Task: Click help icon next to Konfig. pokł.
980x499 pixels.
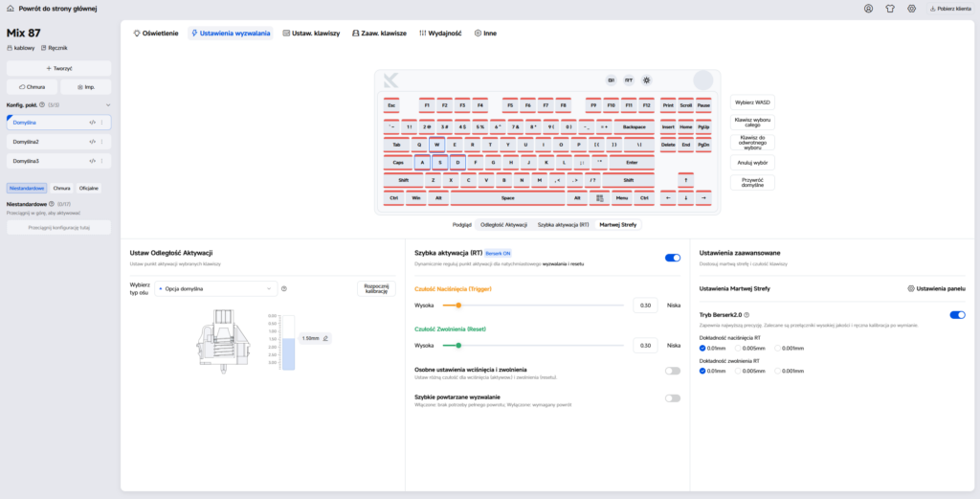Action: click(x=42, y=105)
